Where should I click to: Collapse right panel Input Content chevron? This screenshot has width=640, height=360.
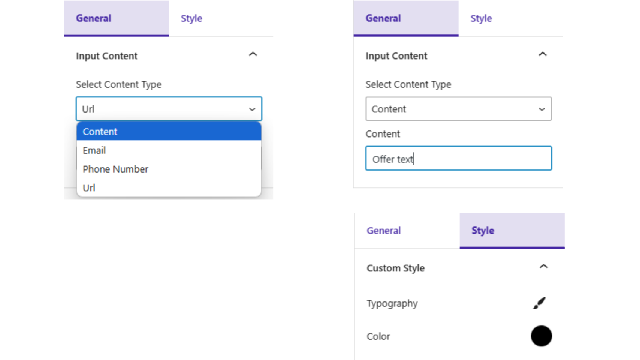coord(542,54)
